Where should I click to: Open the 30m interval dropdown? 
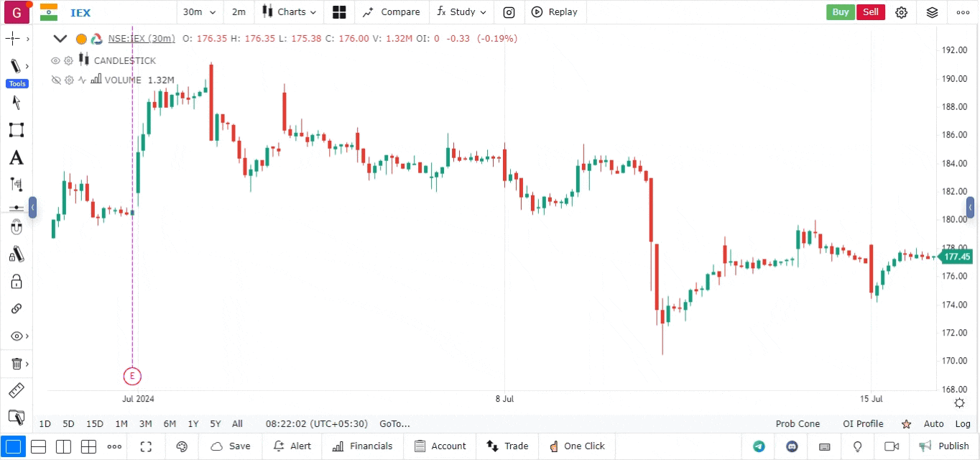[x=199, y=12]
